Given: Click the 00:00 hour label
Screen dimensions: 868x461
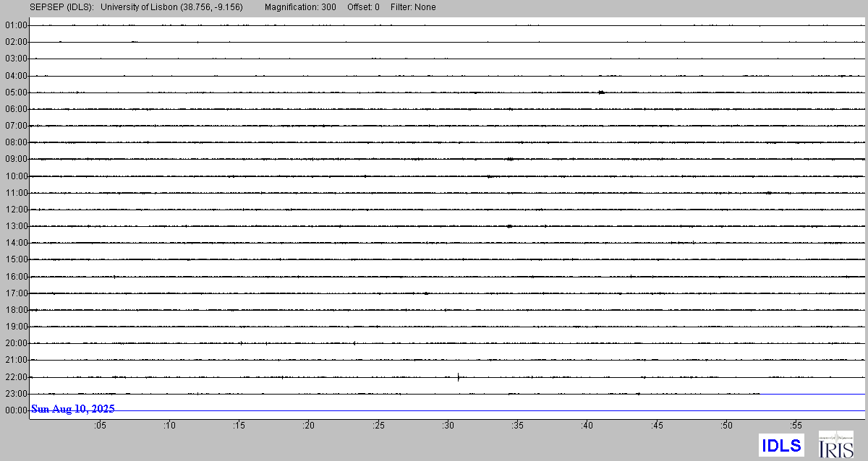Looking at the screenshot, I should point(16,410).
